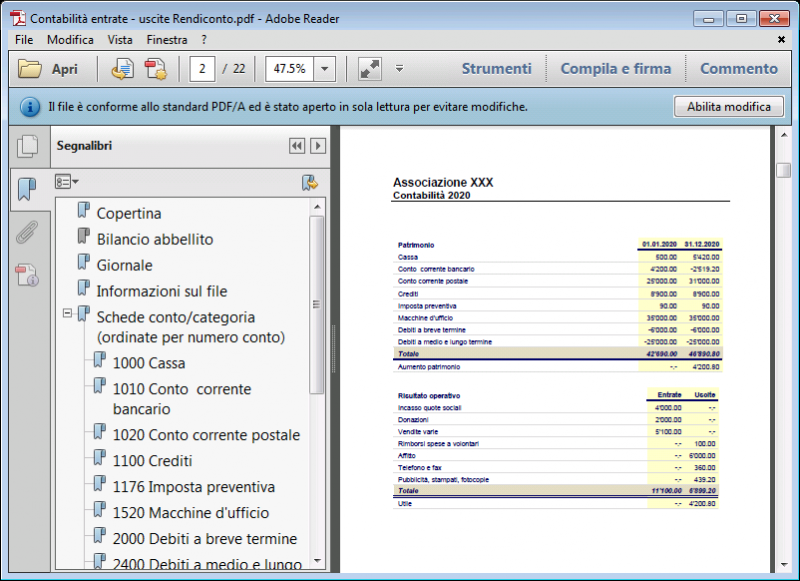Open the Giornale bookmark
Screen dimensions: 800x581
tap(124, 265)
